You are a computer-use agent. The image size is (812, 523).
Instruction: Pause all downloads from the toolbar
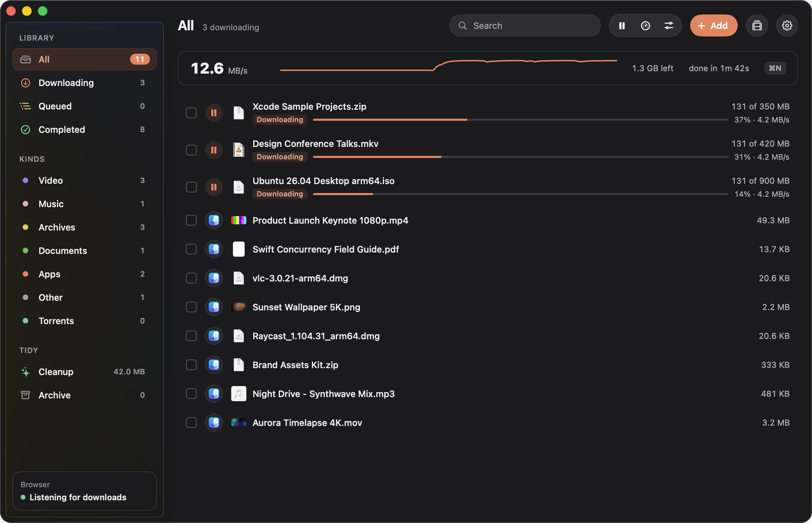[622, 26]
